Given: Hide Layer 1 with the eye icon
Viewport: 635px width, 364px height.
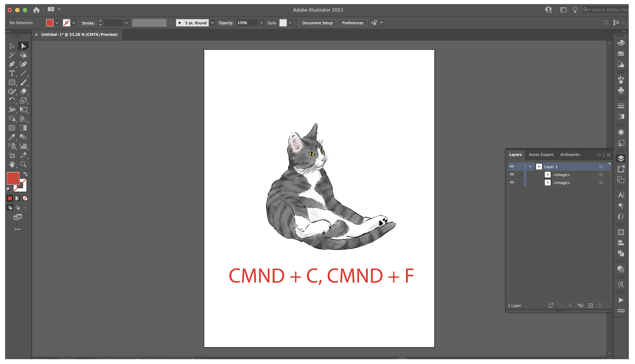Looking at the screenshot, I should pos(512,166).
